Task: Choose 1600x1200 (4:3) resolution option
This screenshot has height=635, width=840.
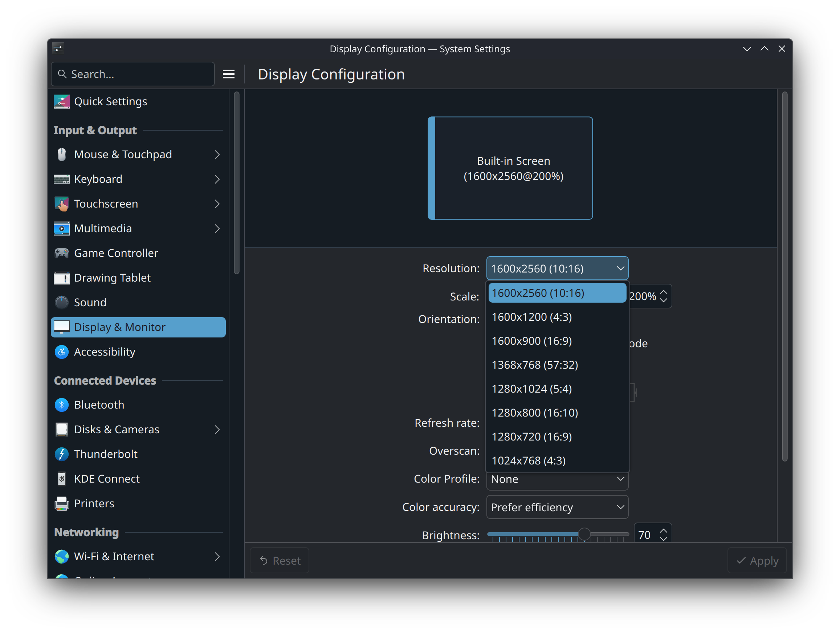Action: (532, 317)
